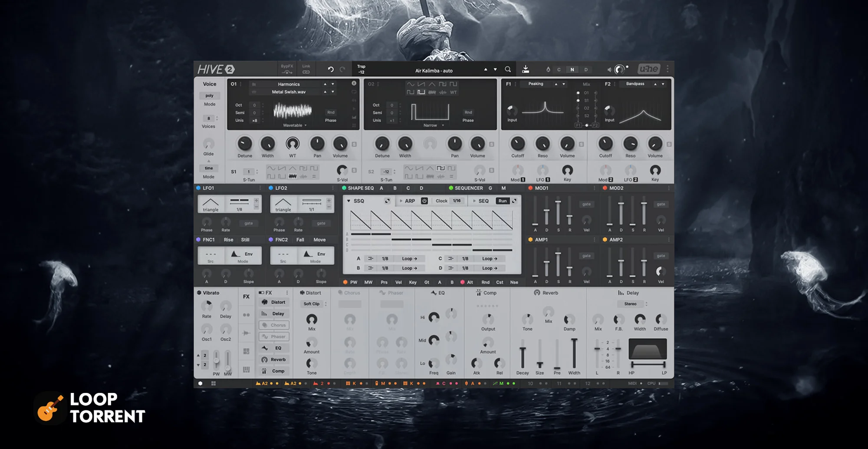Click the save preset download icon
The width and height of the screenshot is (868, 449).
point(526,69)
